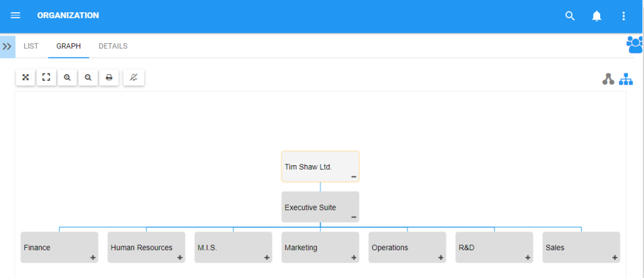The height and width of the screenshot is (278, 644).
Task: Expand the left side panel
Action: tap(7, 46)
